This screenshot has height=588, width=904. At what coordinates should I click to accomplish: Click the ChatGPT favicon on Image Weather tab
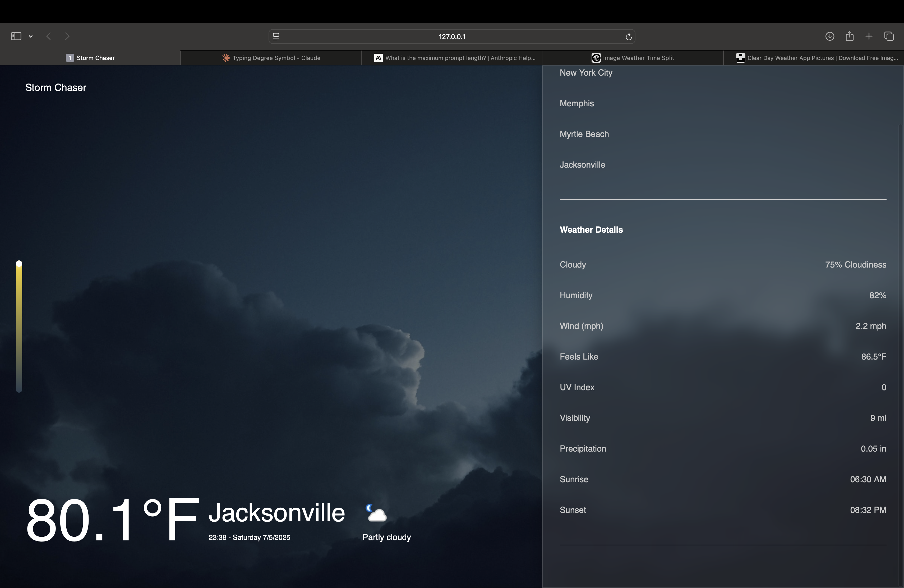(596, 58)
